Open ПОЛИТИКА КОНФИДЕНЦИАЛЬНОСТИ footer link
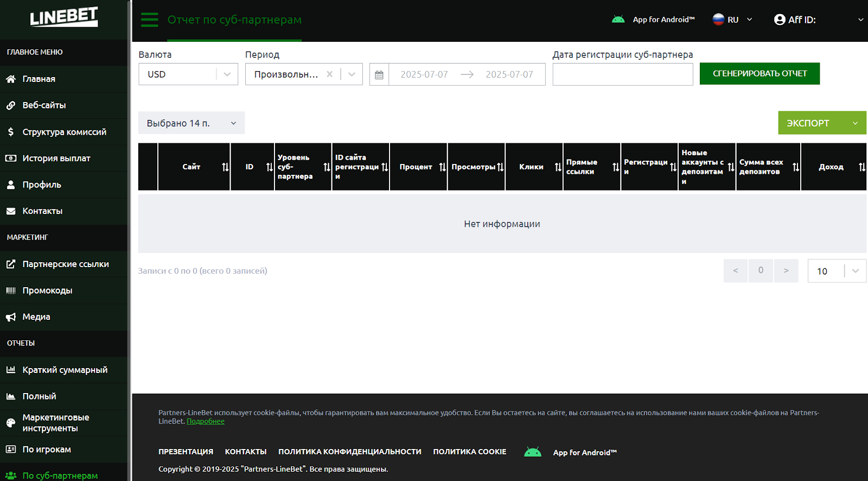 (350, 452)
